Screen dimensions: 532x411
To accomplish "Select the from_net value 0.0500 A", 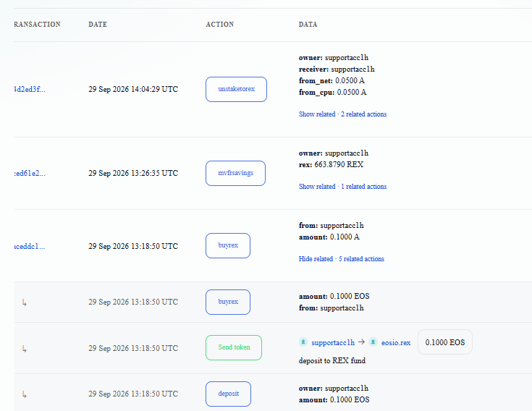I will [x=350, y=81].
